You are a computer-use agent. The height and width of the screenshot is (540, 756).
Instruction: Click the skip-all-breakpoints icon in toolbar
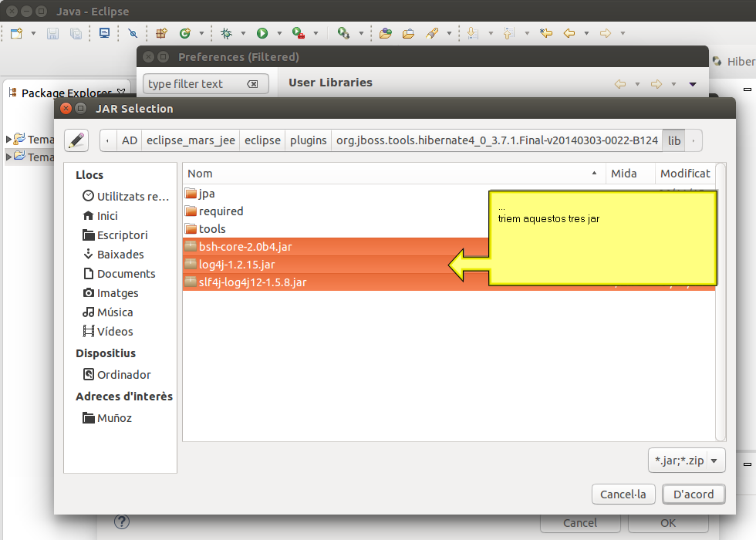click(x=133, y=33)
